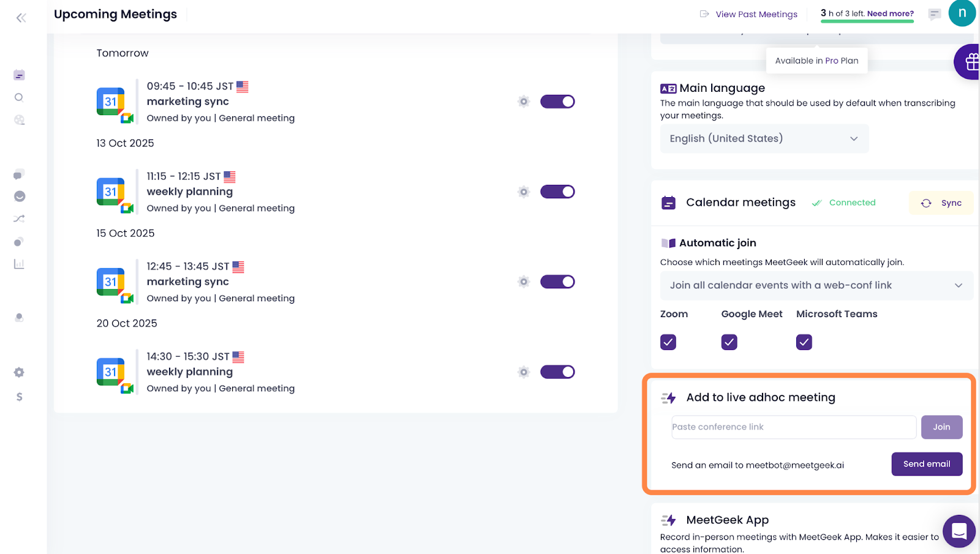Screen dimensions: 980x554
Task: Expand the Automatic join dropdown
Action: coord(816,285)
